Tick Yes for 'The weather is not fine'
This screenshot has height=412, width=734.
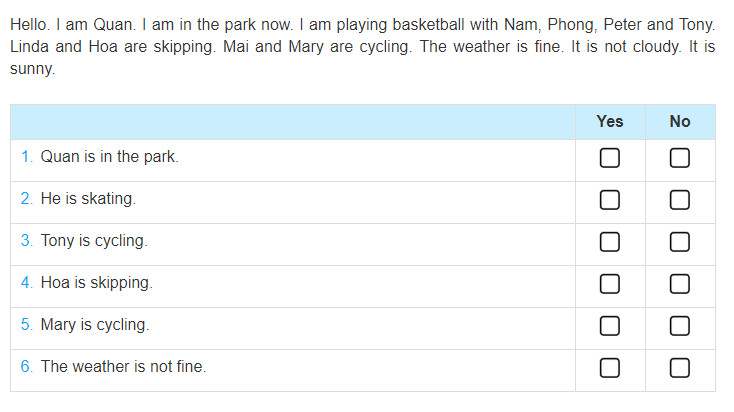click(x=609, y=368)
